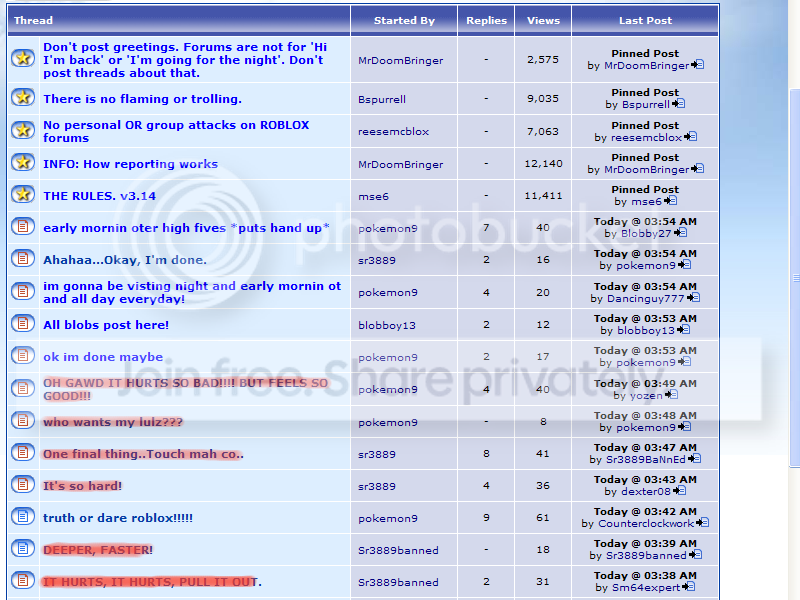Click the thread icon beside 'im gonna be visting night'

[x=23, y=291]
